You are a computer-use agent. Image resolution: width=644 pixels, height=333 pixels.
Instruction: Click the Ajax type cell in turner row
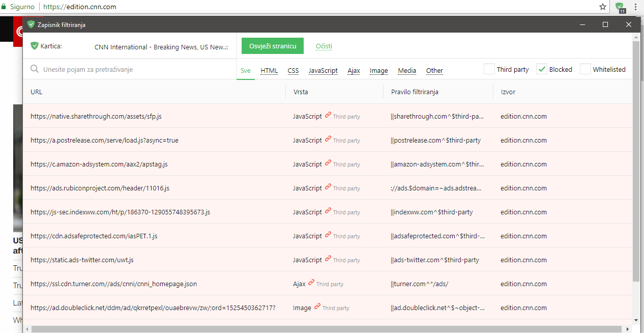299,284
